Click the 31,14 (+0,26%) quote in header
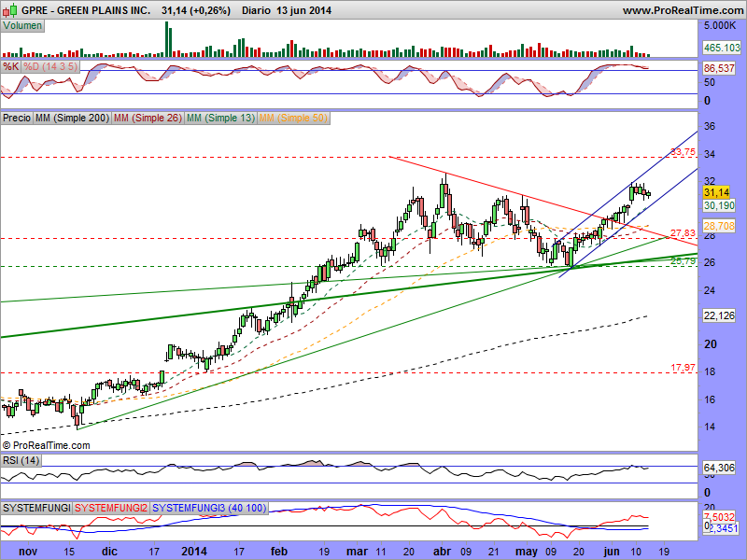747x560 pixels. [196, 10]
